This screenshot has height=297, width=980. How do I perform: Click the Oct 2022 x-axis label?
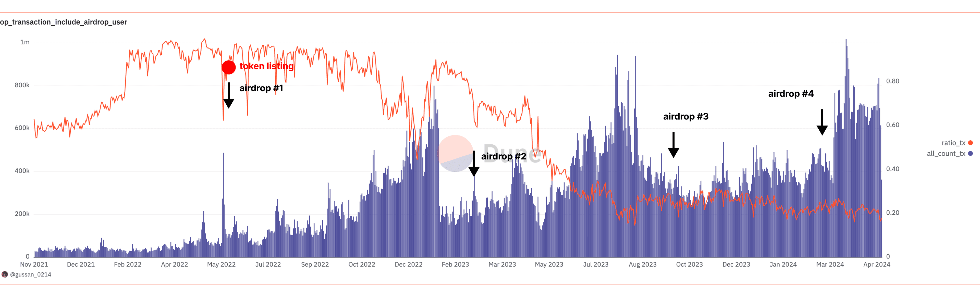pos(362,265)
